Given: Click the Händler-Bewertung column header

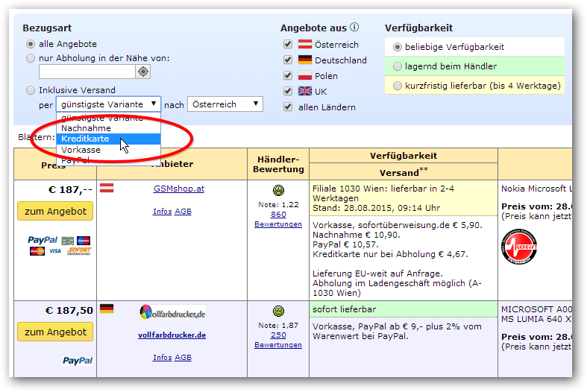Looking at the screenshot, I should 278,164.
